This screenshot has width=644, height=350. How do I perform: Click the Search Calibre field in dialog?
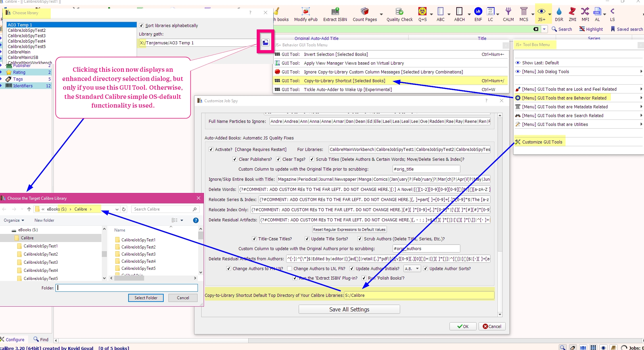165,209
